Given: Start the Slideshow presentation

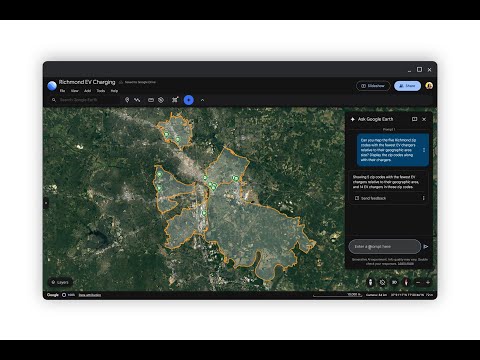Looking at the screenshot, I should click(373, 86).
